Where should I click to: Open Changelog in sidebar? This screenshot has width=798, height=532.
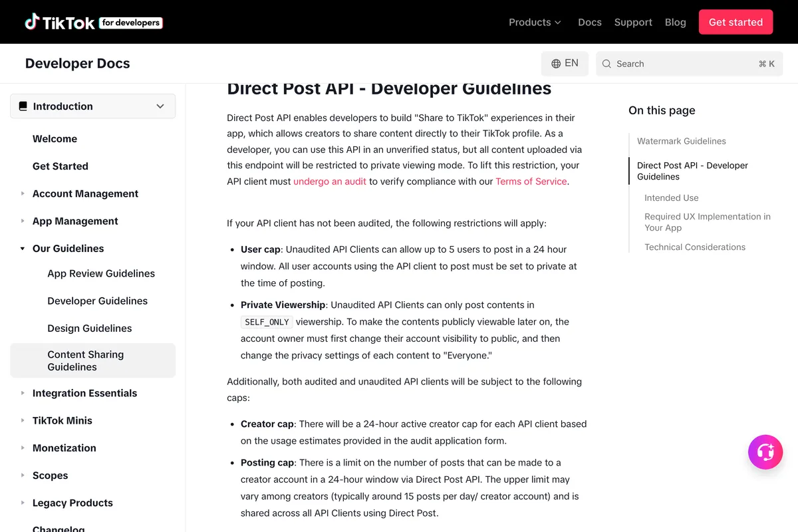click(x=59, y=529)
